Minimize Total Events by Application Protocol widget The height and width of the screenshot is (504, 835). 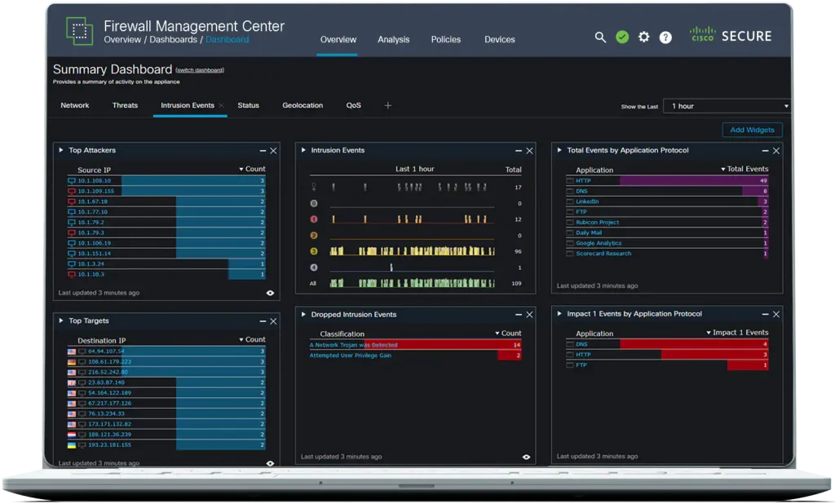[x=765, y=151]
